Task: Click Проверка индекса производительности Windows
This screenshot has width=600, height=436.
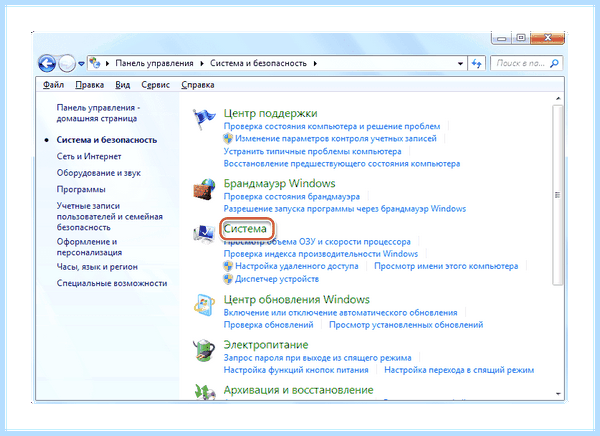Action: click(x=321, y=254)
